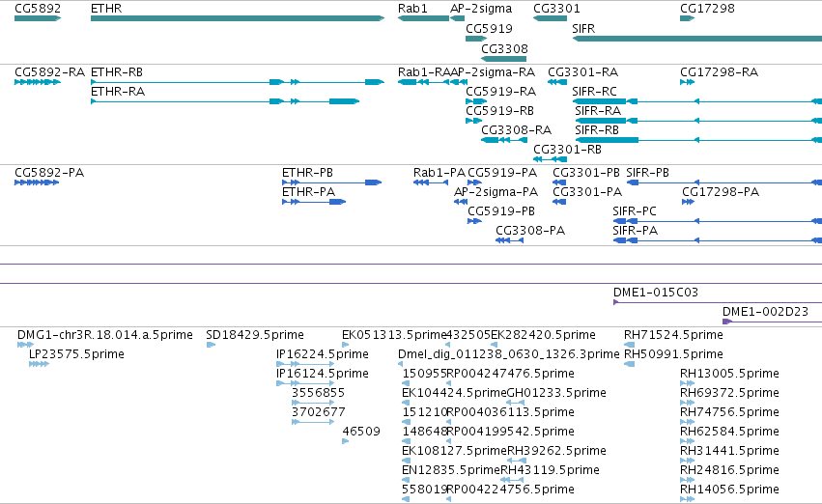Screen dimensions: 822x504
Task: Click the CG17298 gene label
Action: [707, 9]
